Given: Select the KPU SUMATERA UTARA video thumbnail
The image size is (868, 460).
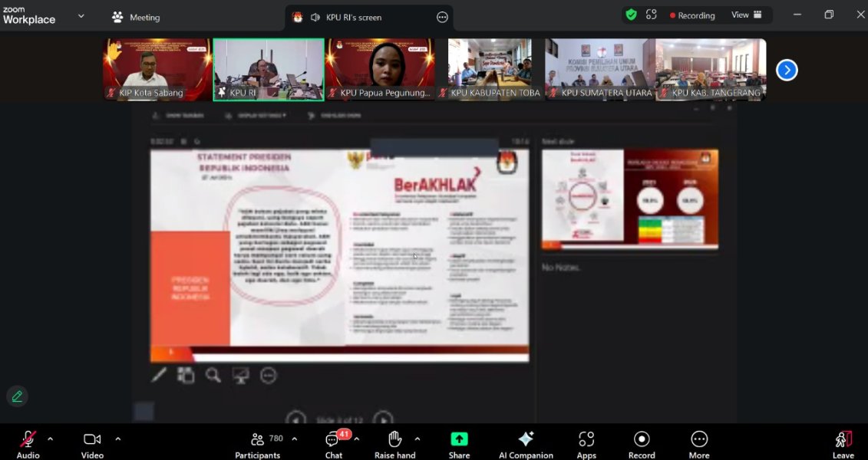Looking at the screenshot, I should [x=600, y=70].
